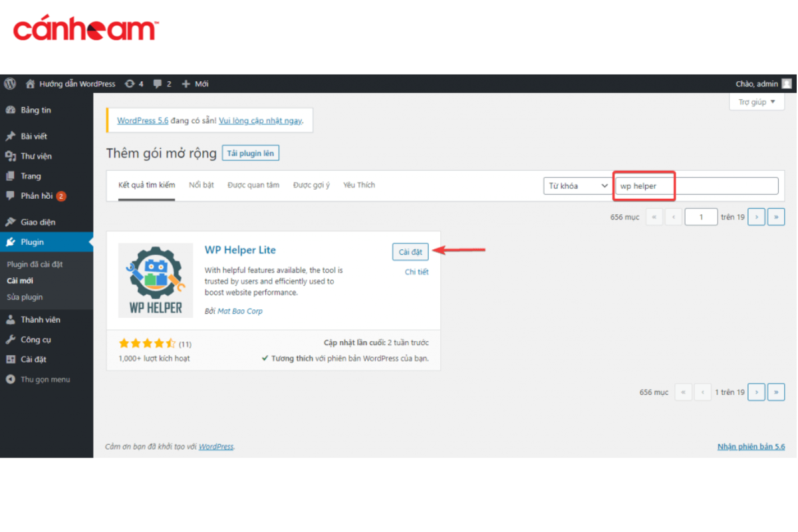Open Plugin đã cài đặt submenu
Viewport: 798px width, 532px height.
[35, 265]
